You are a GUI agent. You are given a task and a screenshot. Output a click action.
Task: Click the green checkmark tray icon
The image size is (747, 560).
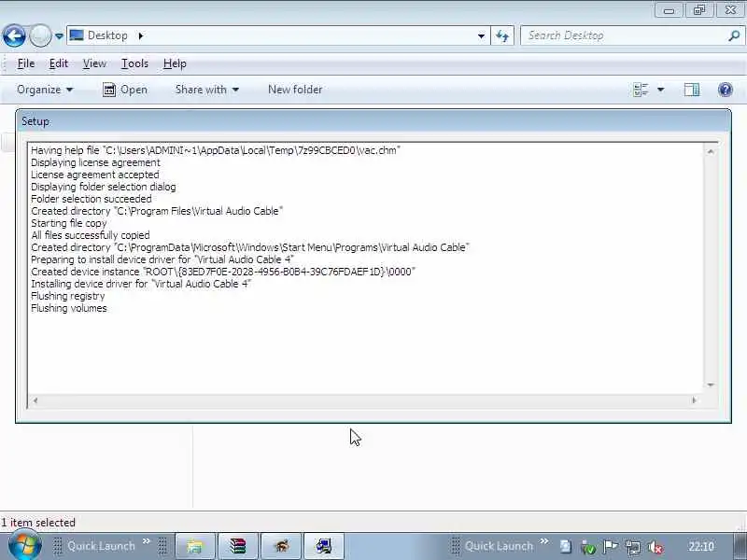pyautogui.click(x=588, y=547)
